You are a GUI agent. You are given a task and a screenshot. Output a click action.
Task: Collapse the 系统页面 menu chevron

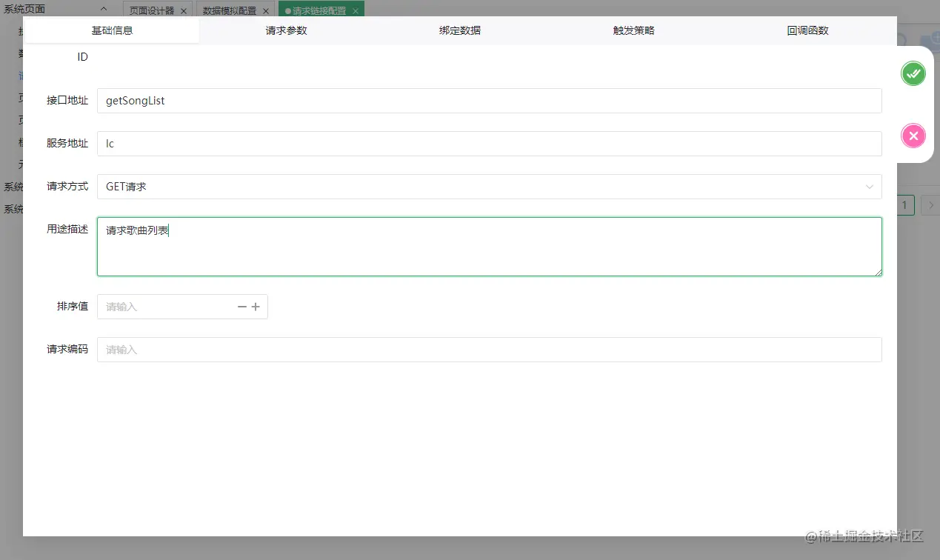click(x=103, y=9)
